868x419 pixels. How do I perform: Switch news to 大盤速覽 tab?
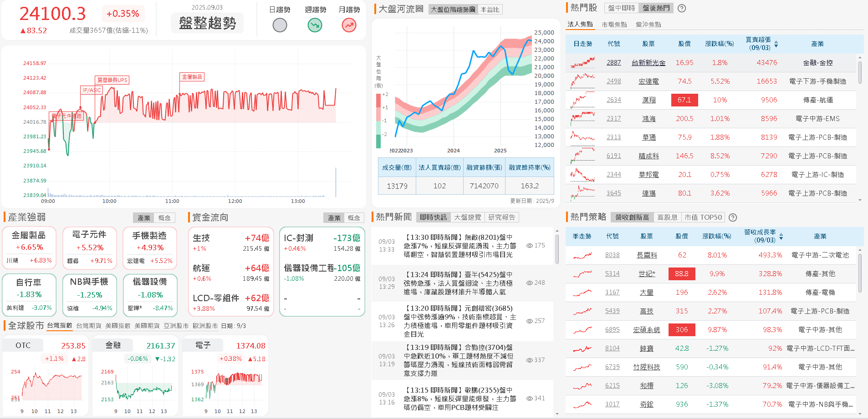click(x=468, y=217)
